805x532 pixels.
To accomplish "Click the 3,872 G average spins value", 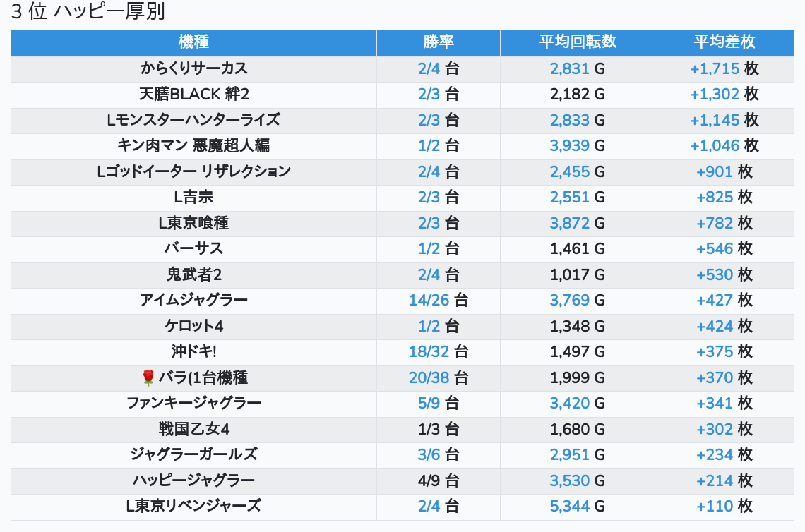I will 578,223.
